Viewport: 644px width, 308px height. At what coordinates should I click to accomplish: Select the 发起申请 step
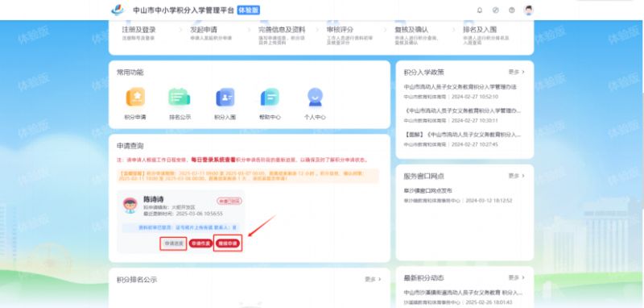[204, 30]
